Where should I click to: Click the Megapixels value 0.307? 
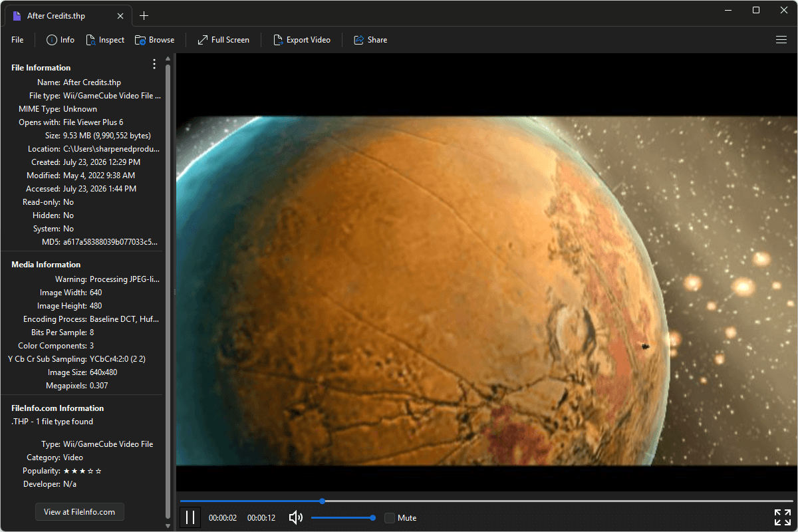98,386
